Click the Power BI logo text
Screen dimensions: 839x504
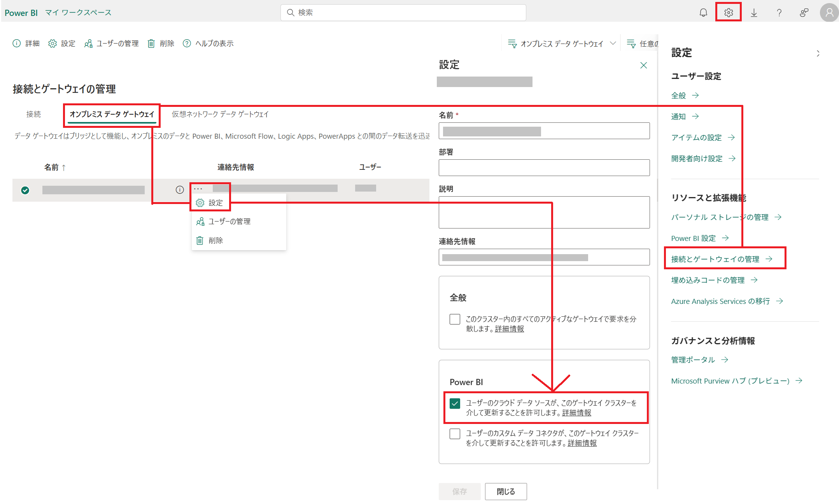21,12
